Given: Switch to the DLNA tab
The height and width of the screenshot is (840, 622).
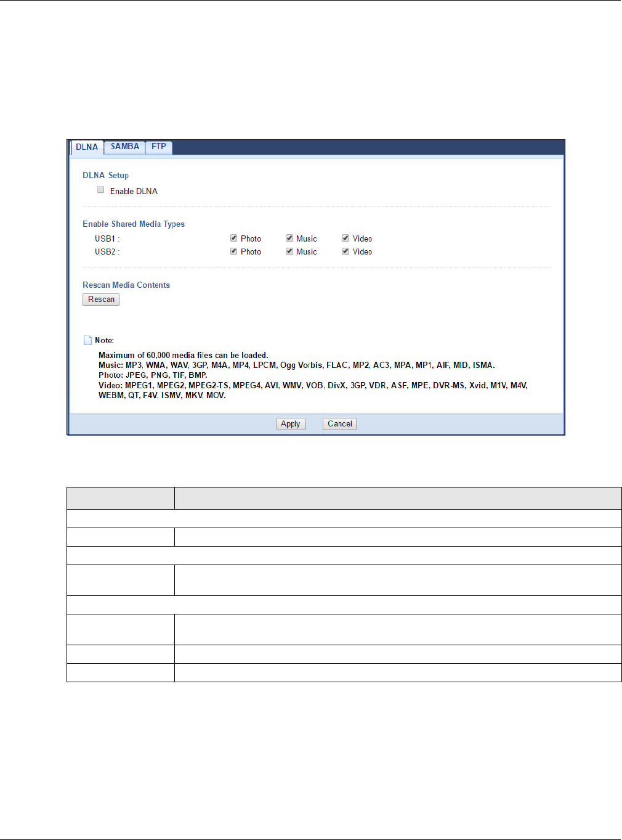Looking at the screenshot, I should coord(87,147).
